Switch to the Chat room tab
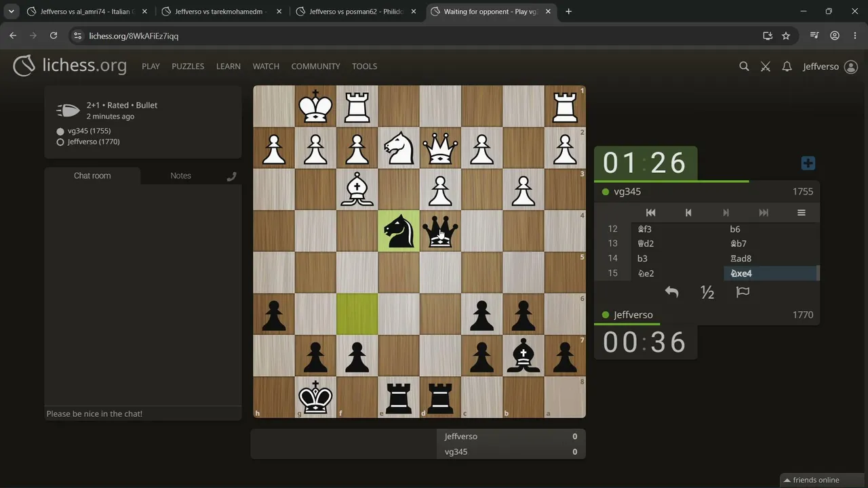 pyautogui.click(x=92, y=176)
